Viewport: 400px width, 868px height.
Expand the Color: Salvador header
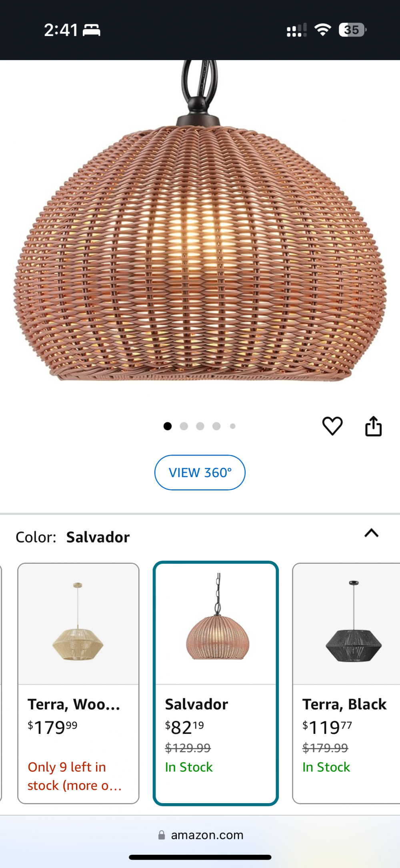(x=73, y=537)
